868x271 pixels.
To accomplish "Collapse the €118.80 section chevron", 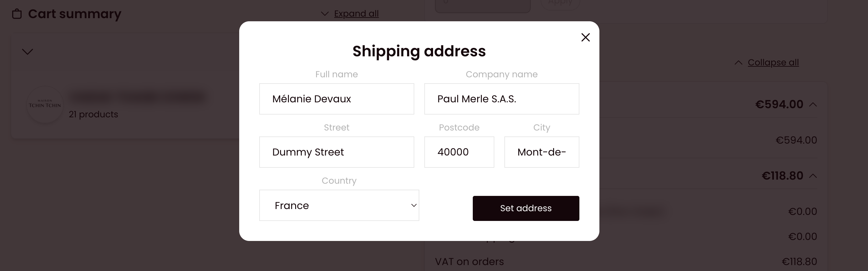I will click(813, 176).
